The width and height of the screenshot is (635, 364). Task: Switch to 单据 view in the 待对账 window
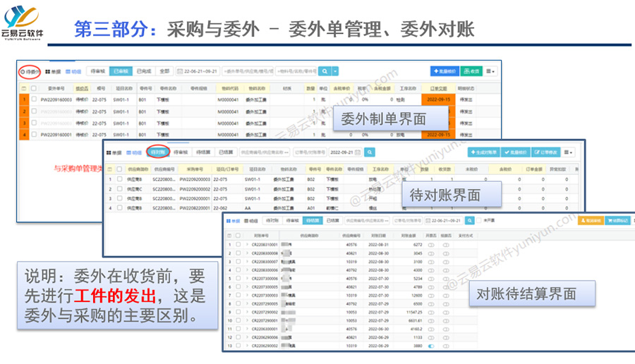[x=114, y=152]
